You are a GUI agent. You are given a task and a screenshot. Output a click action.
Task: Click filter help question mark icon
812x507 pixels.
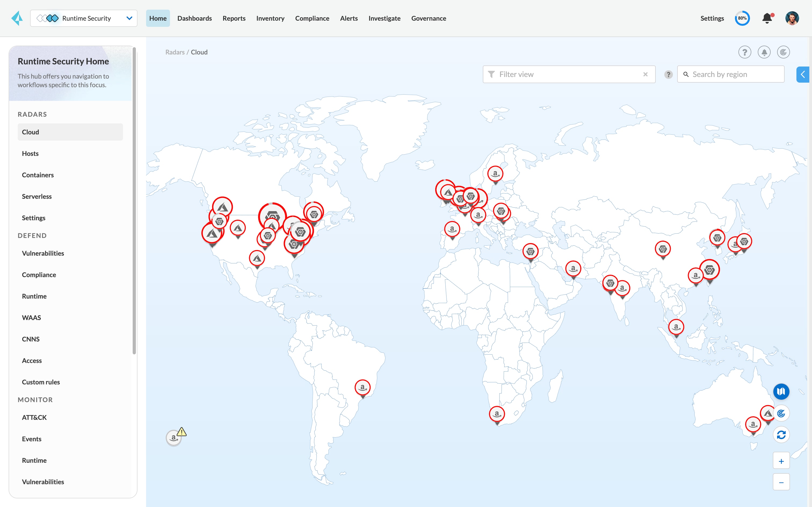point(668,75)
